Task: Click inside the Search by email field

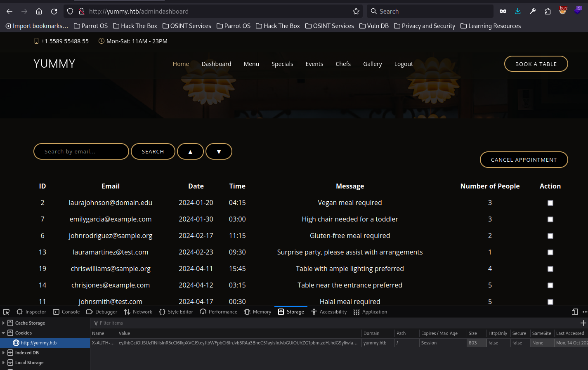Action: click(x=81, y=151)
